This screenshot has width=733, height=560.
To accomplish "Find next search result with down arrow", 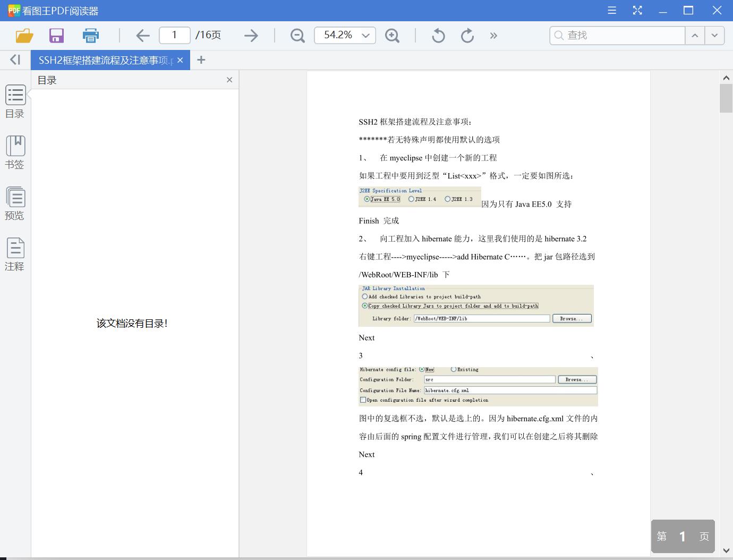I will tap(714, 35).
